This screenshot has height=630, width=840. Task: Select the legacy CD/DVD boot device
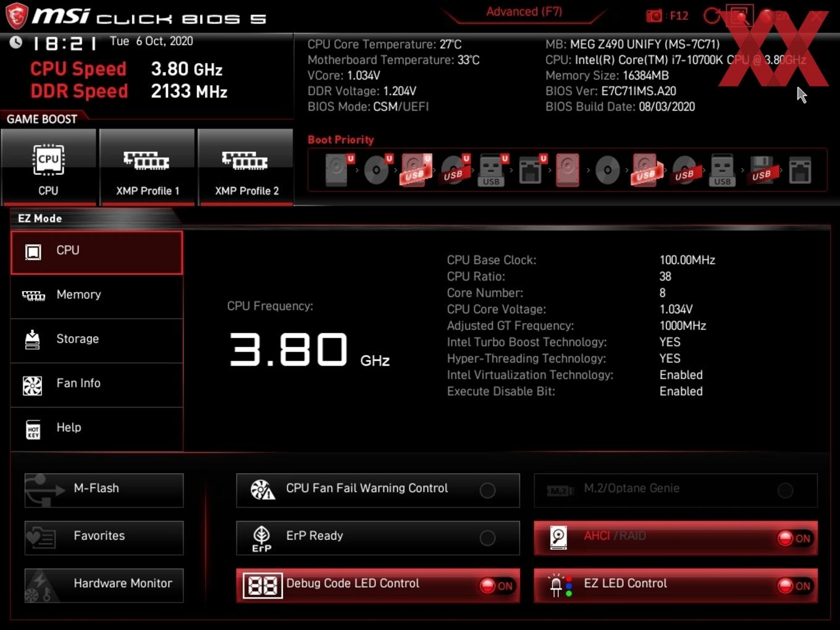607,170
